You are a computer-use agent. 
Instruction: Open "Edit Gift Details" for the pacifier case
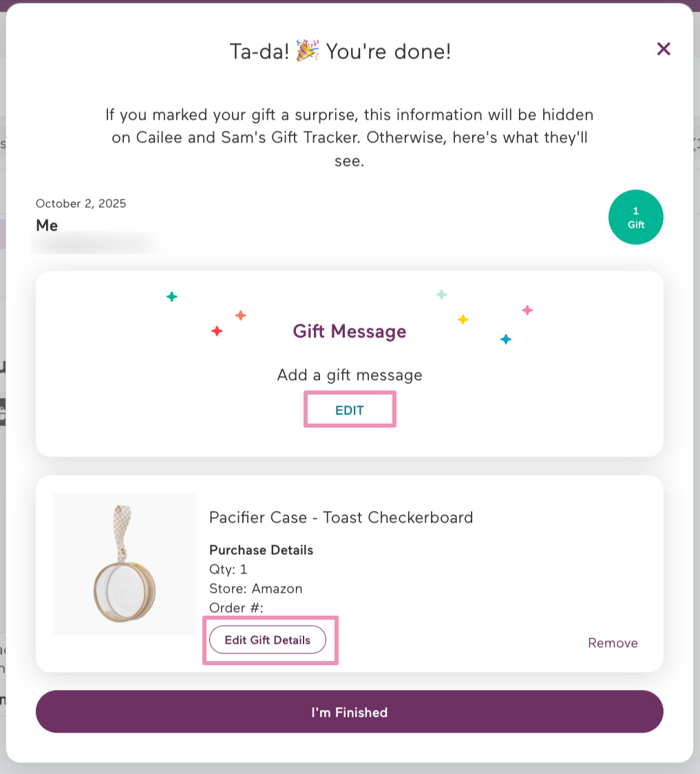(267, 640)
